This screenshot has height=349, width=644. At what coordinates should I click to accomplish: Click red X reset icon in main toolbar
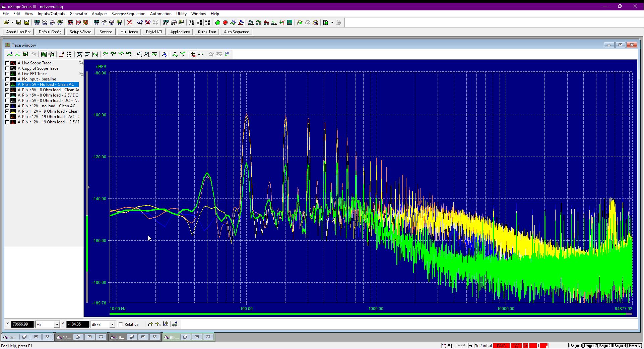(130, 22)
